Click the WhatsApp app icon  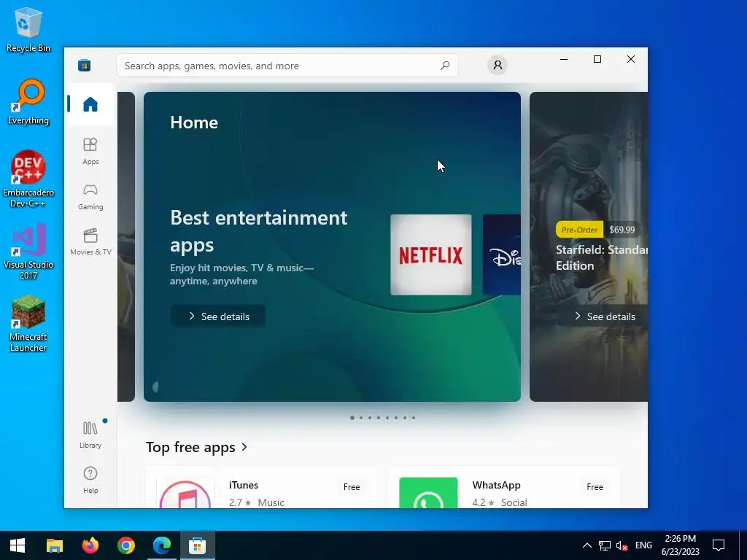(428, 493)
